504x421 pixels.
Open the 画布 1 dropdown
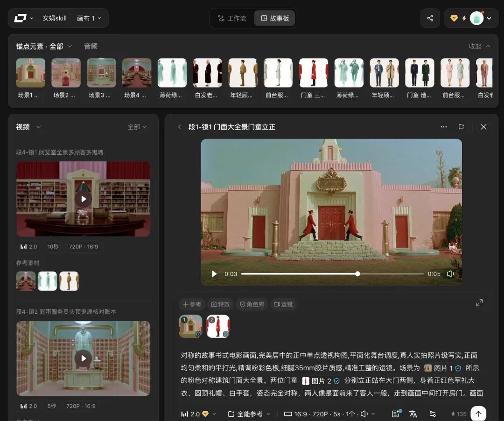click(89, 18)
